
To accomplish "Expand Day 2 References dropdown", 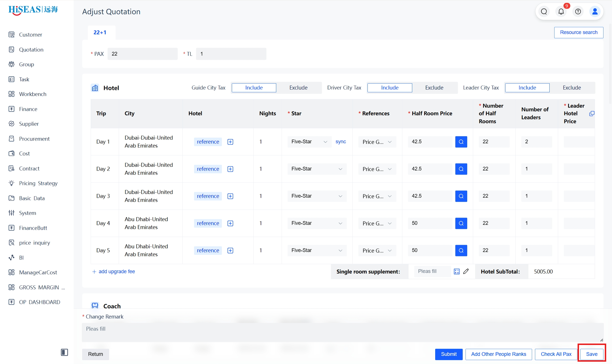I will click(377, 169).
